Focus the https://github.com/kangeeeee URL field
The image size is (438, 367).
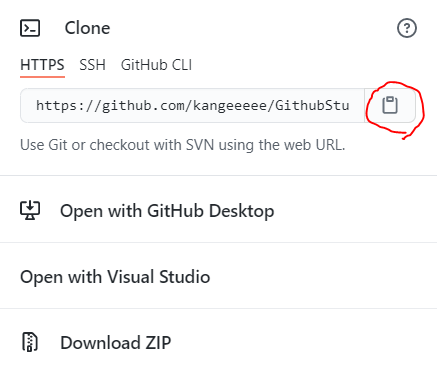click(192, 105)
